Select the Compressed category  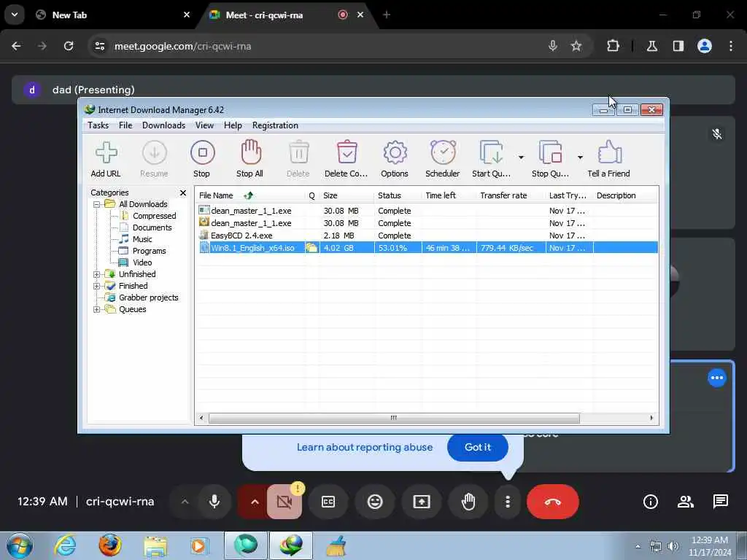point(154,216)
